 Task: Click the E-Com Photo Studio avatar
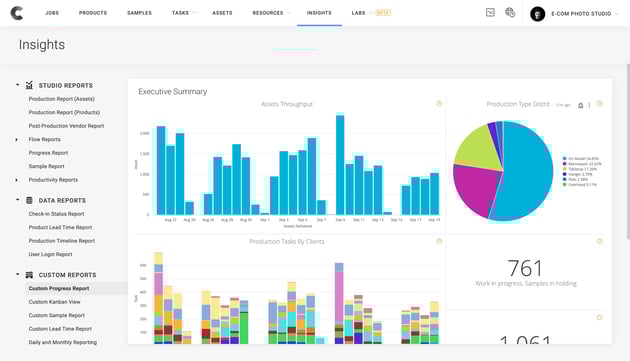pos(537,14)
